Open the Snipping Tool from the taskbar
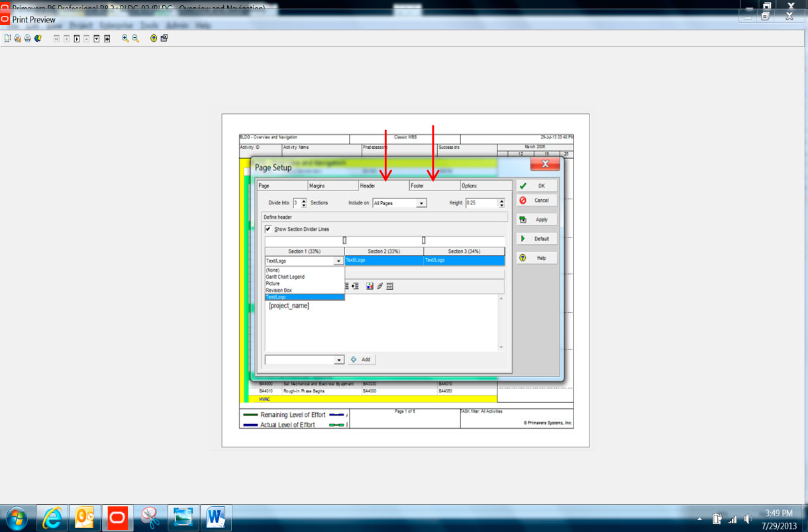This screenshot has height=532, width=808. (x=151, y=518)
